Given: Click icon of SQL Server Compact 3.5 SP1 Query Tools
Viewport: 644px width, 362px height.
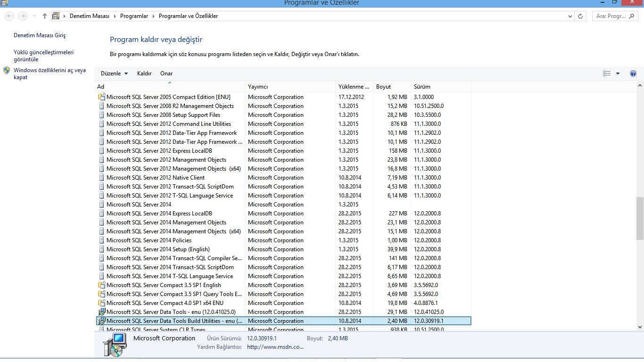Looking at the screenshot, I should tap(101, 294).
